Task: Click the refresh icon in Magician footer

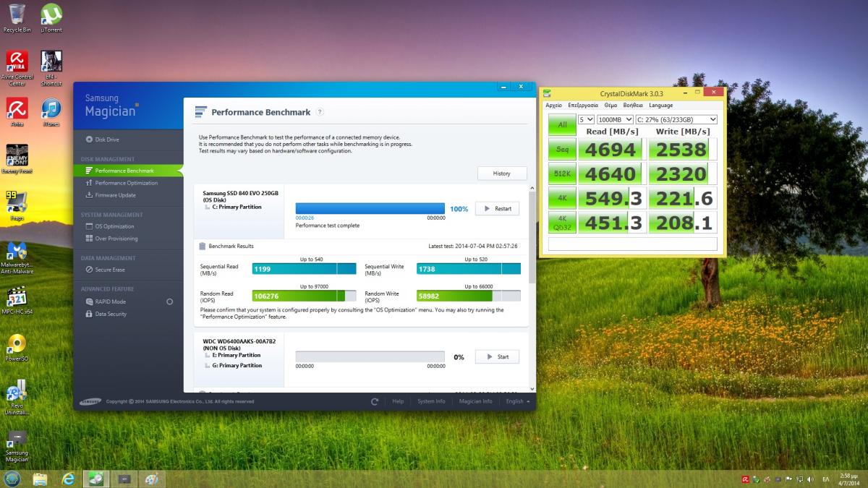Action: click(x=375, y=401)
